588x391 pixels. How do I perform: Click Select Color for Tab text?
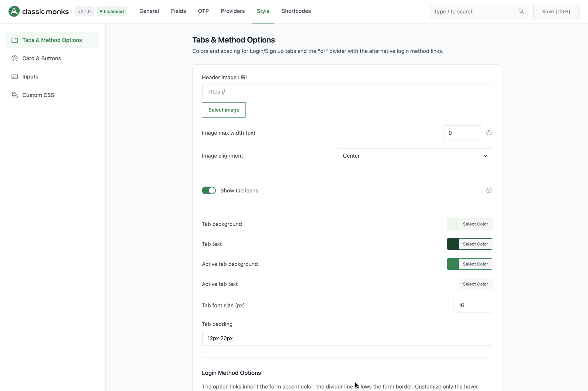pos(475,244)
